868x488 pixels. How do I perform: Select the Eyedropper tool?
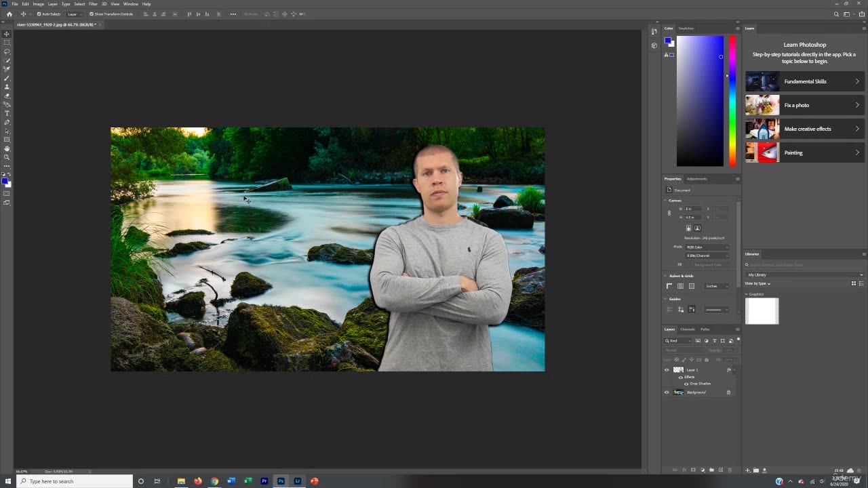coord(6,69)
